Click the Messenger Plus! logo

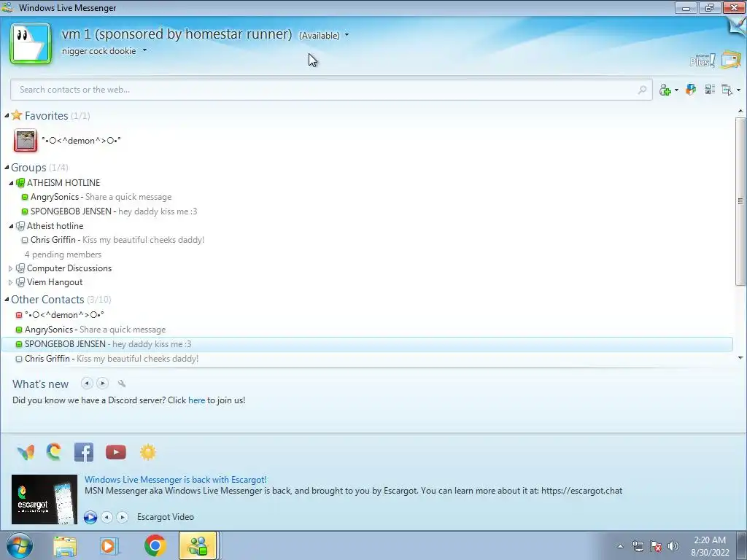pos(703,60)
